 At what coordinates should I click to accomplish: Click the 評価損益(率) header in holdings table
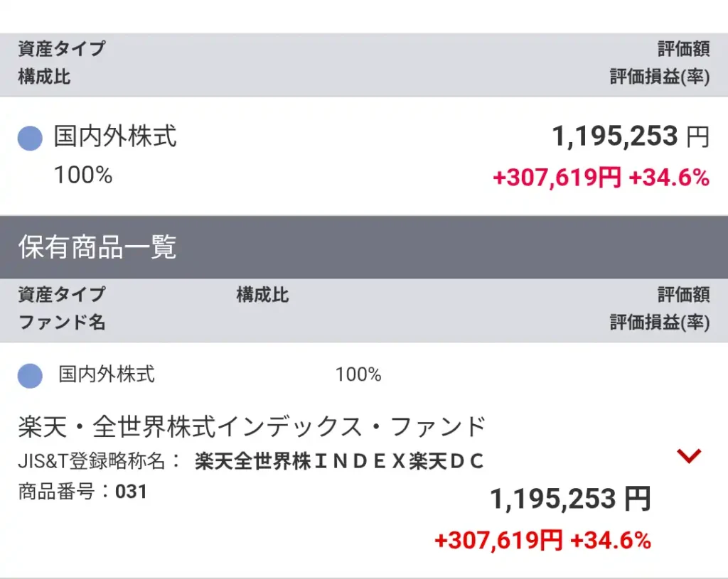pyautogui.click(x=660, y=322)
